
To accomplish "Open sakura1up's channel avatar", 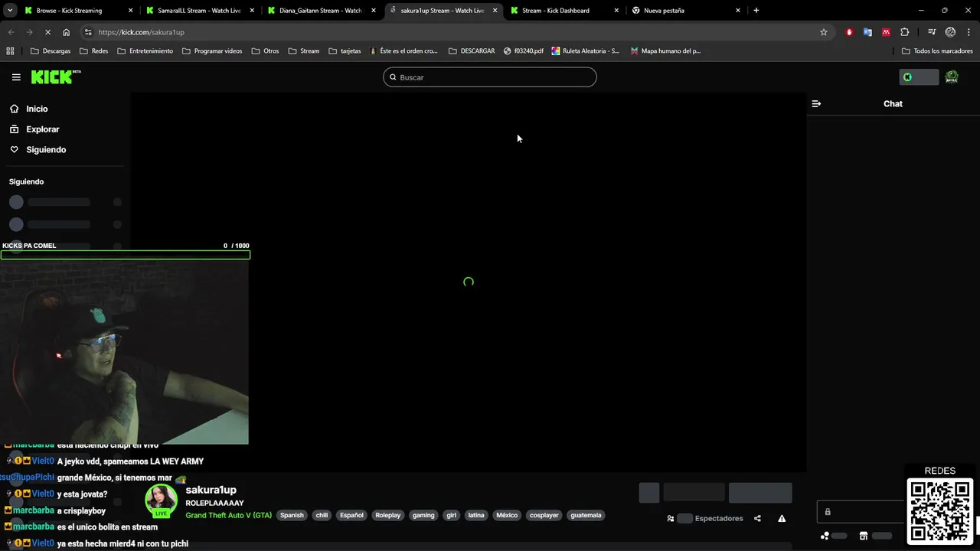I will click(x=161, y=500).
